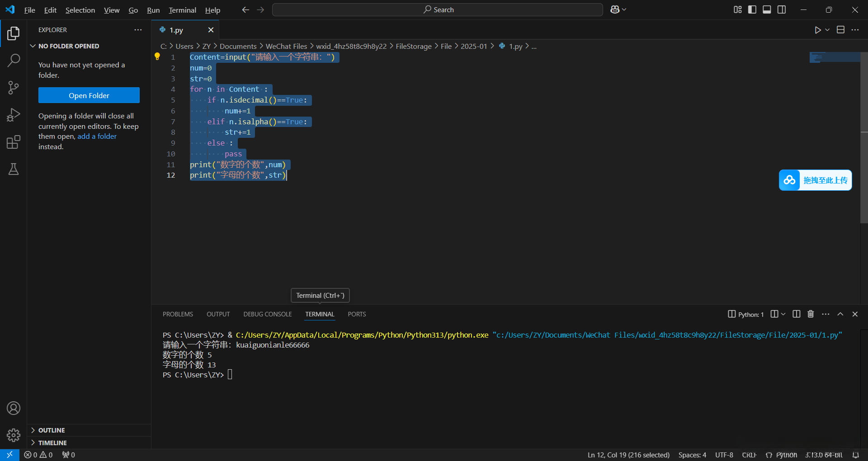Expand the OUTLINE section
The width and height of the screenshot is (868, 461).
pyautogui.click(x=52, y=430)
